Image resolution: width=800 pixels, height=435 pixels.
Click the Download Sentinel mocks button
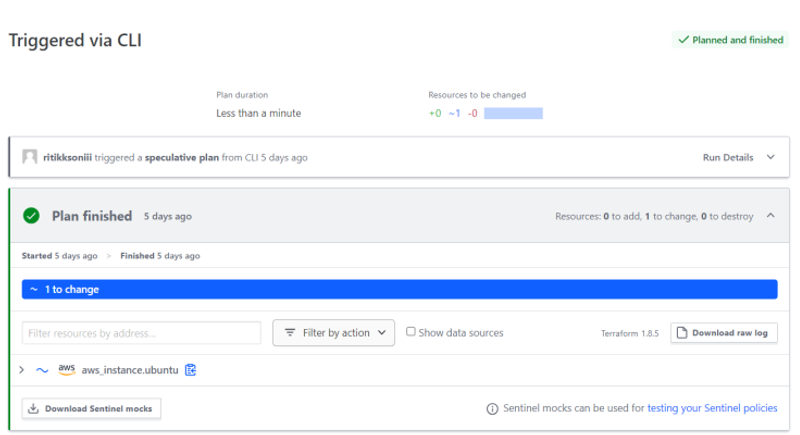click(x=91, y=408)
